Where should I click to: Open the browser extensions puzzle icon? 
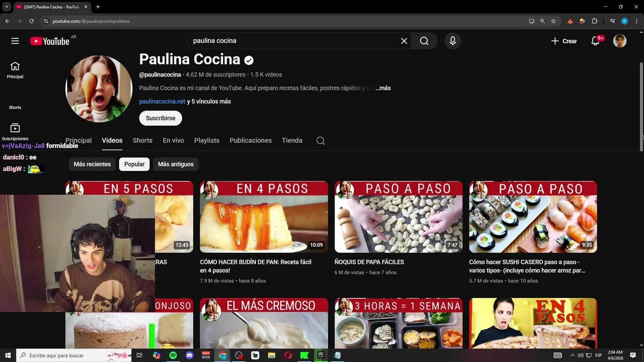tap(594, 21)
